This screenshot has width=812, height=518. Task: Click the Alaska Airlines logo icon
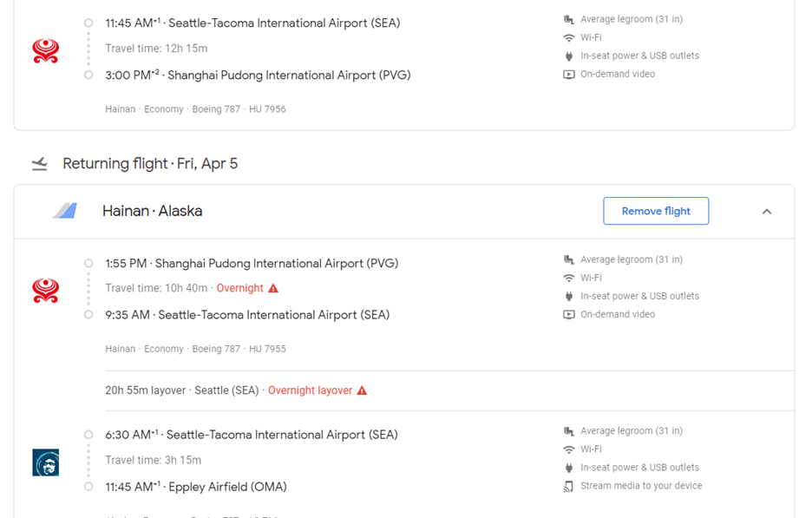(x=45, y=462)
